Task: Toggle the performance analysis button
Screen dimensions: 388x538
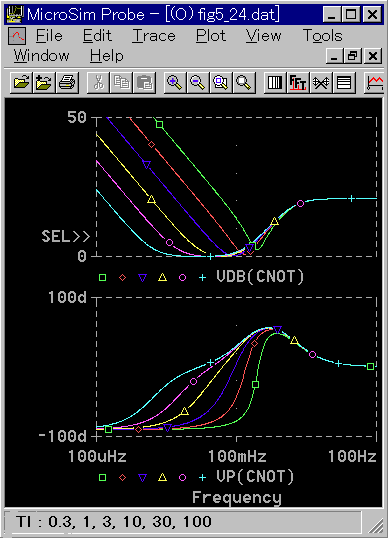Action: point(321,82)
